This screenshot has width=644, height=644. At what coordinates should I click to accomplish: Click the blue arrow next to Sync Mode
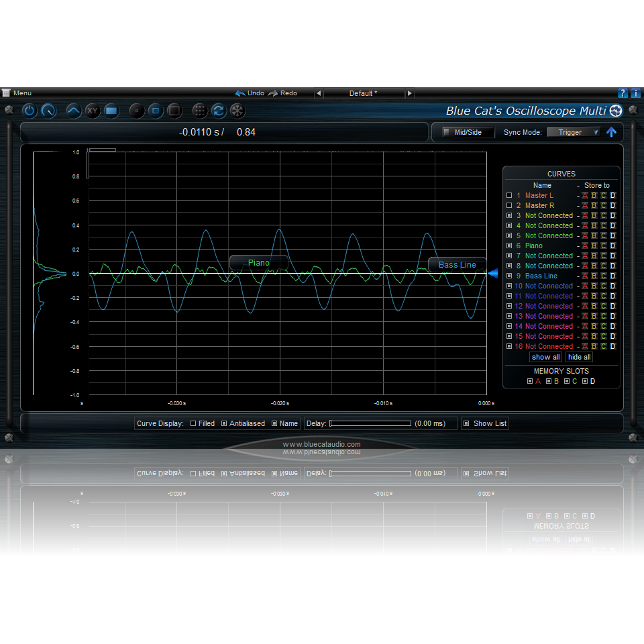(x=611, y=132)
